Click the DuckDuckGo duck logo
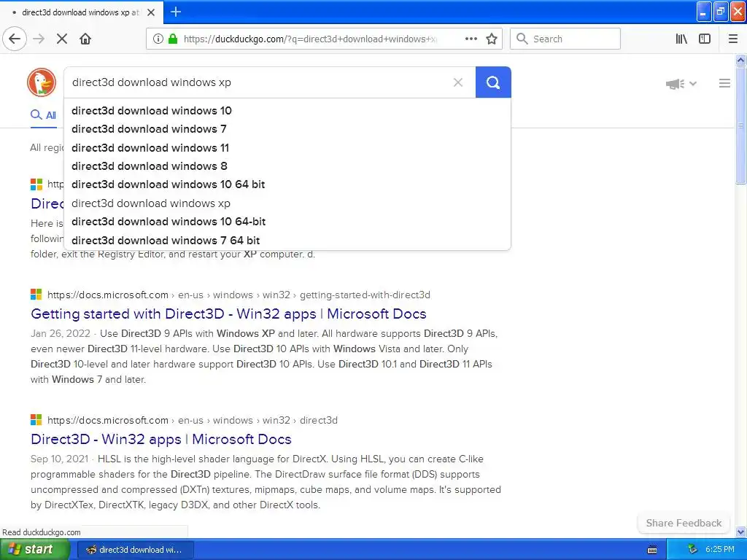Image resolution: width=747 pixels, height=560 pixels. click(42, 82)
